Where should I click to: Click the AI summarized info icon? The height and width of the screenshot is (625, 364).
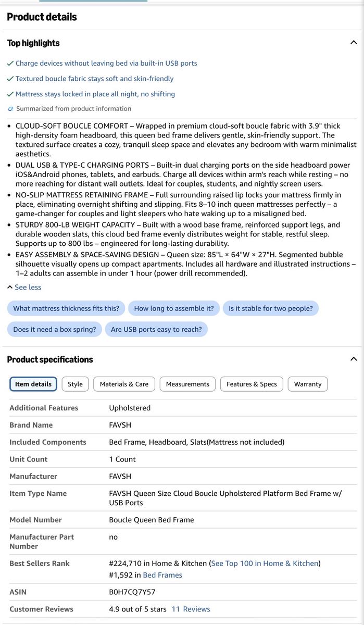coord(10,109)
